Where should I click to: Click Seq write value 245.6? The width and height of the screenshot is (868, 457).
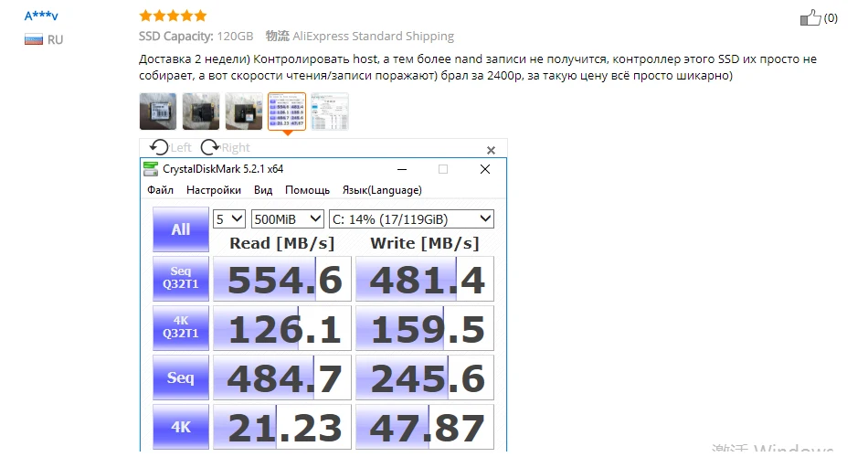[x=425, y=377]
